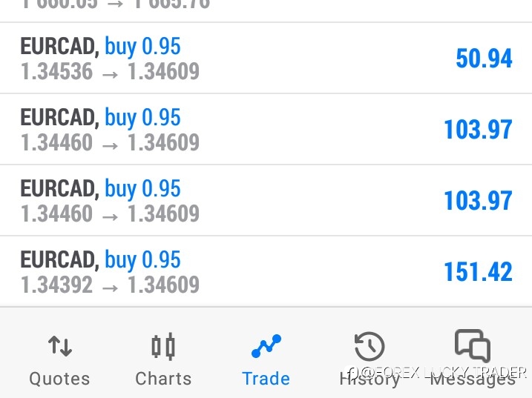This screenshot has height=398, width=532.
Task: Click the price line 1.34392 → 1.34609
Action: point(110,285)
